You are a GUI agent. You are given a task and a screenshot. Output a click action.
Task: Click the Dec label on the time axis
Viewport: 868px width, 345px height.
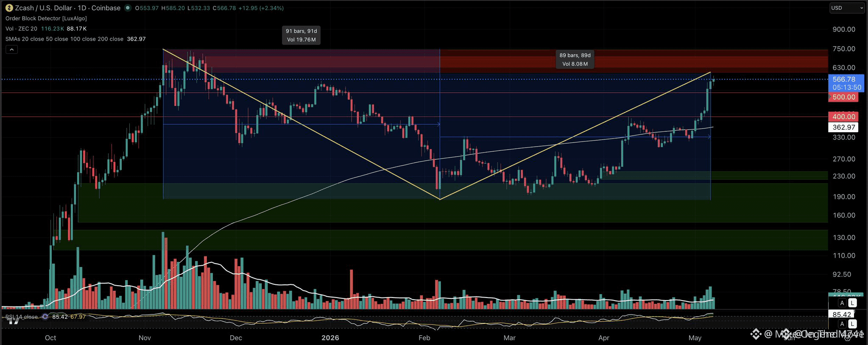[x=236, y=338]
